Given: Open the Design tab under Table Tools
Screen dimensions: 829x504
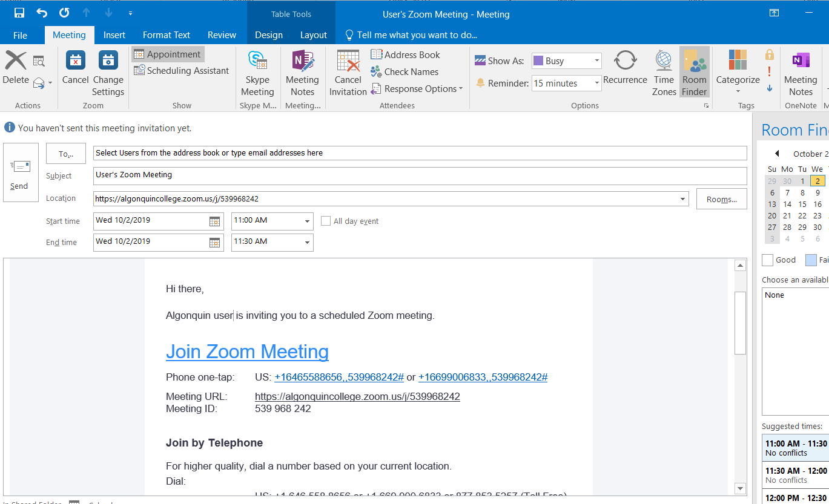Looking at the screenshot, I should [268, 34].
